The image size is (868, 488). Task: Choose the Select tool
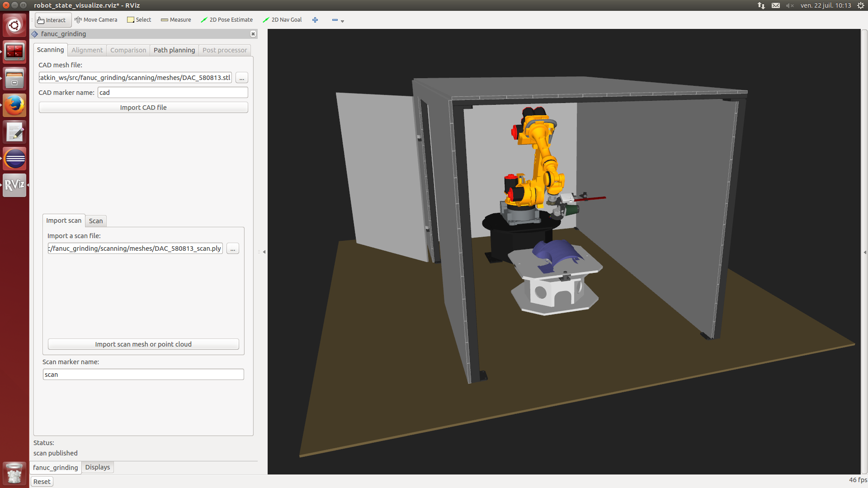(139, 20)
